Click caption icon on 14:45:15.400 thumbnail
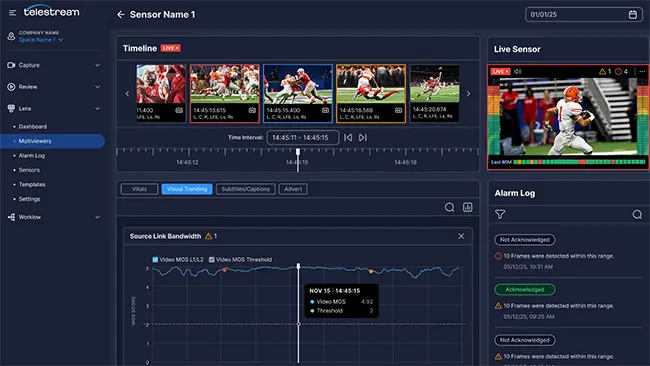650x366 pixels. tap(325, 110)
